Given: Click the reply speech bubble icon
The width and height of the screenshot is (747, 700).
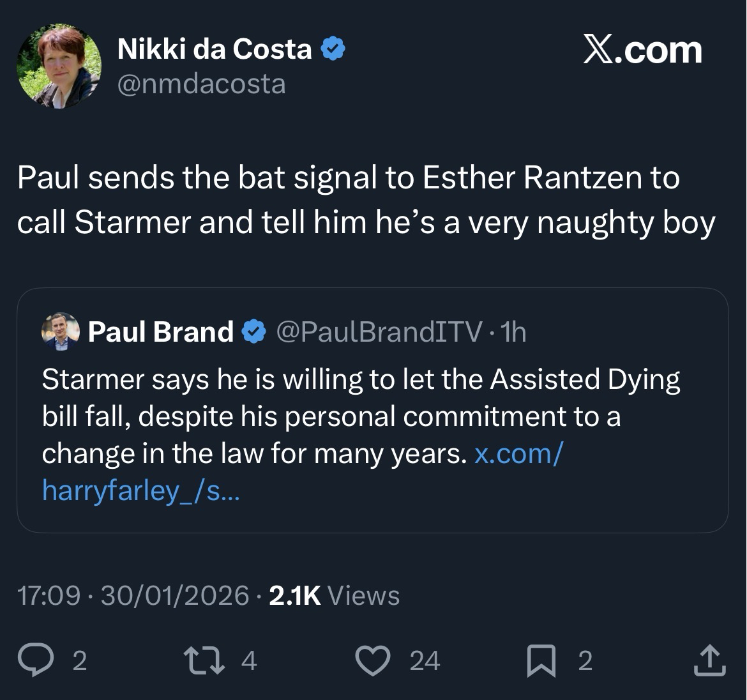Looking at the screenshot, I should point(37,660).
